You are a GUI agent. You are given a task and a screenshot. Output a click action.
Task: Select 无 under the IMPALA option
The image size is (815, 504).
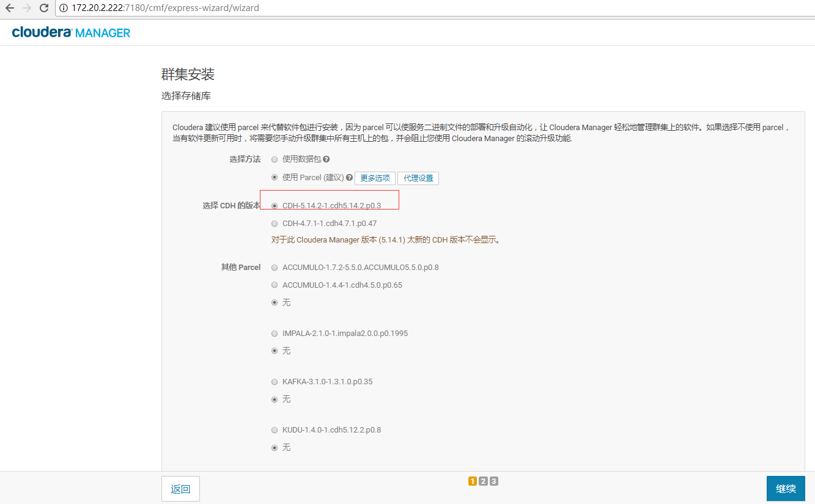(x=275, y=351)
